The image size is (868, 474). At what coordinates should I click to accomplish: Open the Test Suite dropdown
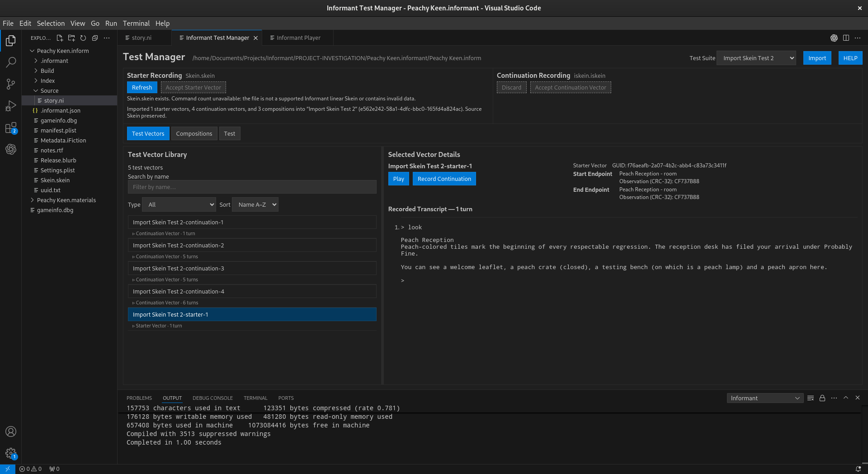(756, 58)
